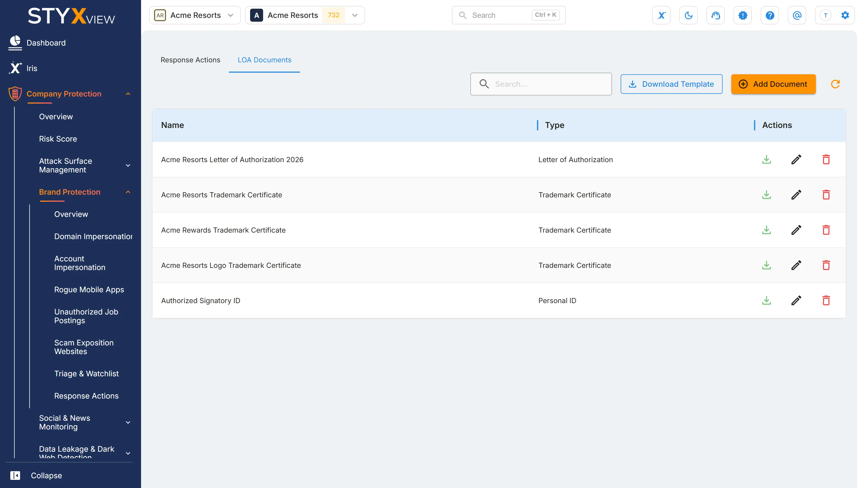Select the Letter of Authorization type cell
This screenshot has width=868, height=488.
pos(575,159)
